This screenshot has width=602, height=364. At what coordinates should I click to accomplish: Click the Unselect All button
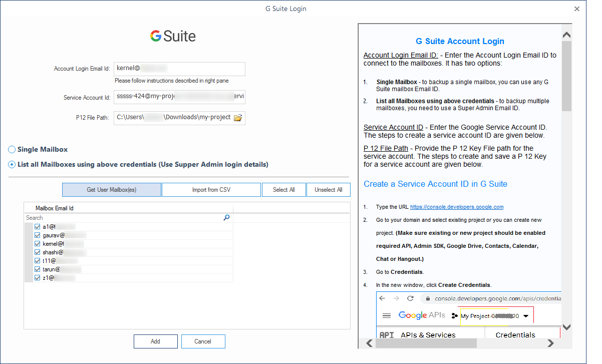tap(329, 190)
